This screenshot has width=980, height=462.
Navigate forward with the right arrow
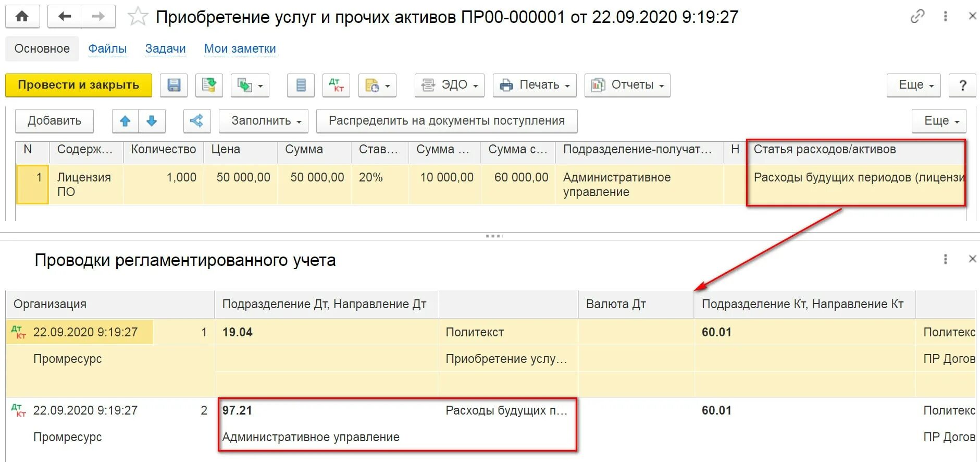point(98,17)
